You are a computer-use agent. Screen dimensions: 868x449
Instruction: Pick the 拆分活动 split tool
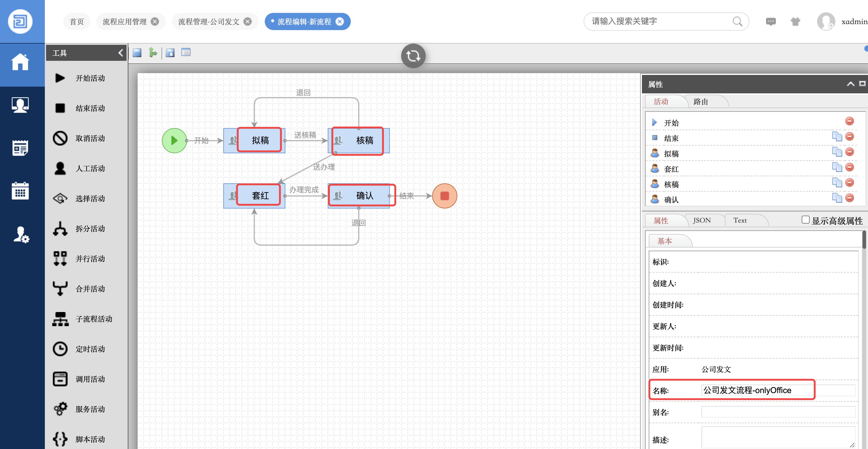point(60,228)
